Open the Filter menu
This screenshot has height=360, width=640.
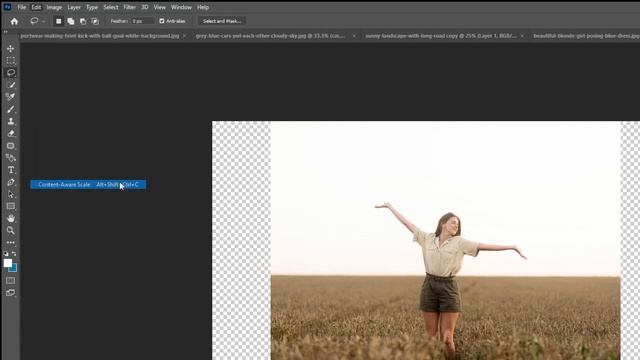(x=129, y=7)
